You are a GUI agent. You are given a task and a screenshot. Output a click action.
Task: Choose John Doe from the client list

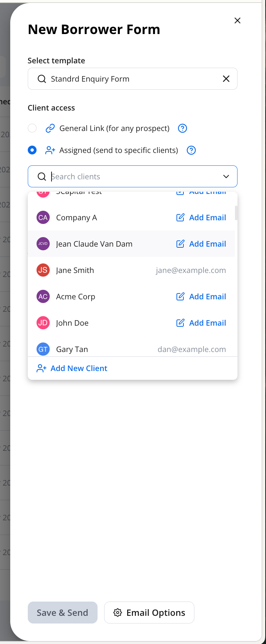coord(72,323)
